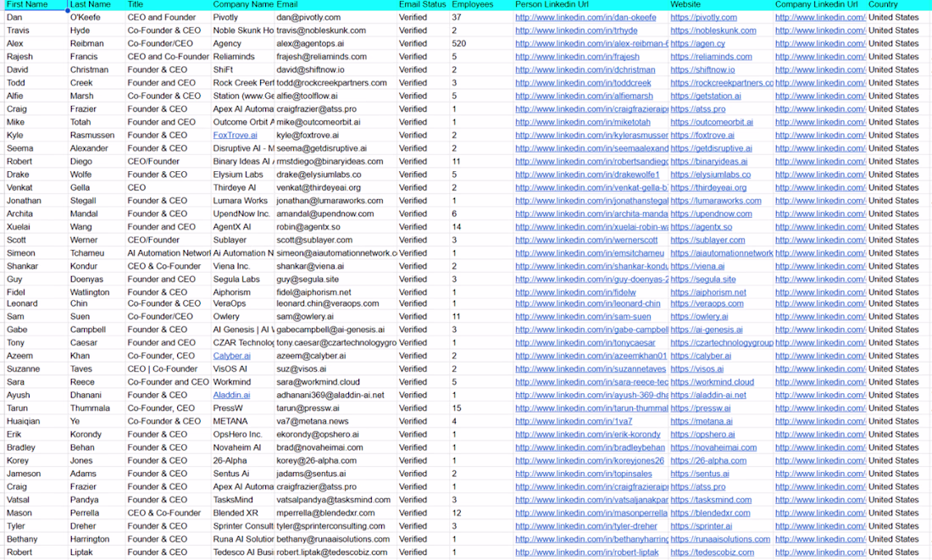This screenshot has width=932, height=560.
Task: Open the https://reliaminds.com website link
Action: [711, 57]
